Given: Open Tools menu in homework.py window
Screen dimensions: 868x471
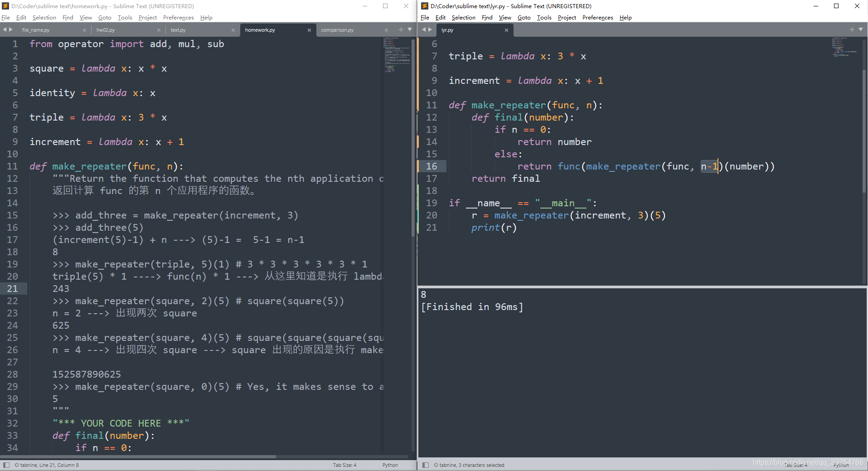Looking at the screenshot, I should [x=125, y=18].
